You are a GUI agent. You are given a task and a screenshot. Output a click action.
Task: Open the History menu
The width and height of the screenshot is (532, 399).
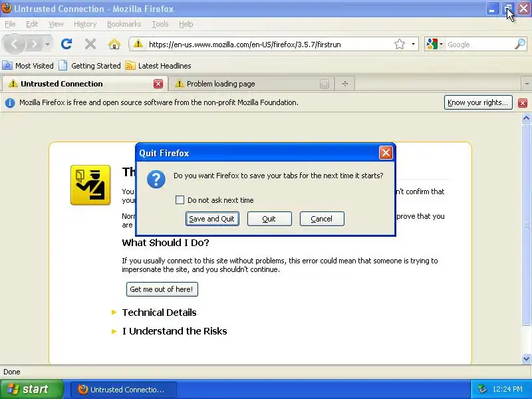click(x=85, y=24)
